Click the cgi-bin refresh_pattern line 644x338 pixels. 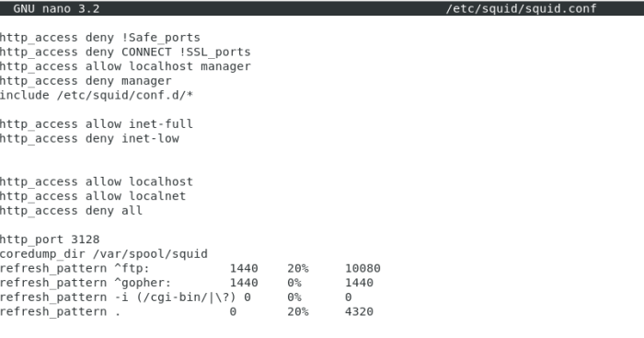[x=176, y=297]
